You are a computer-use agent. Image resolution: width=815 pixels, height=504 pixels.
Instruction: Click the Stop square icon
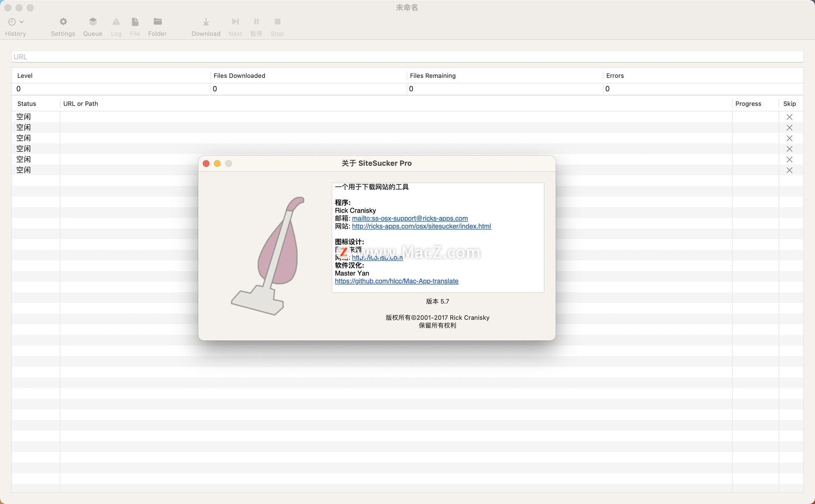tap(278, 22)
